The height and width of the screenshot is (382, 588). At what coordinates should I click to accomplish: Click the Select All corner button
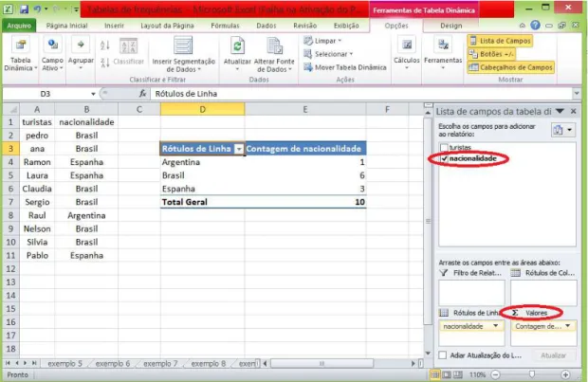pyautogui.click(x=11, y=109)
